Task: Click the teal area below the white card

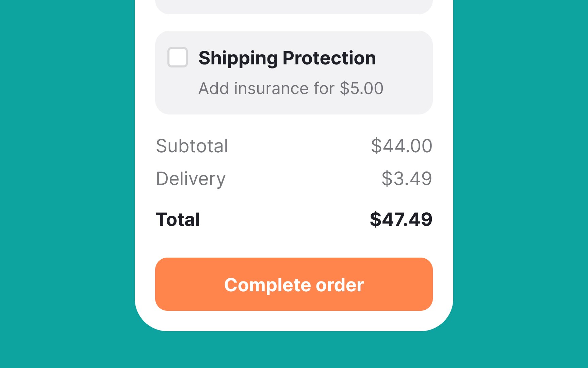Action: point(294,350)
